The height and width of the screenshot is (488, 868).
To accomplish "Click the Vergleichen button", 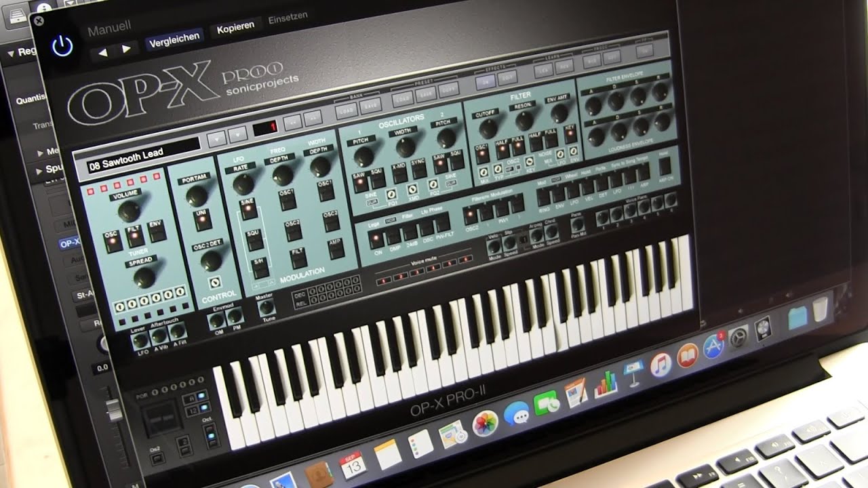I will pyautogui.click(x=174, y=38).
